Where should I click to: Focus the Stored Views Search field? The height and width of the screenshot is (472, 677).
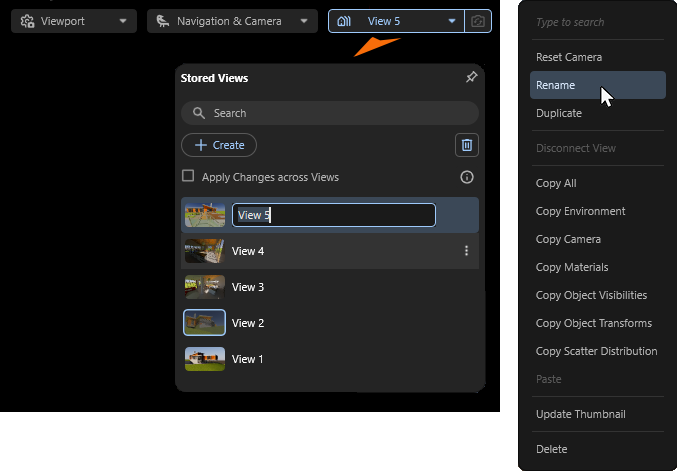click(330, 113)
